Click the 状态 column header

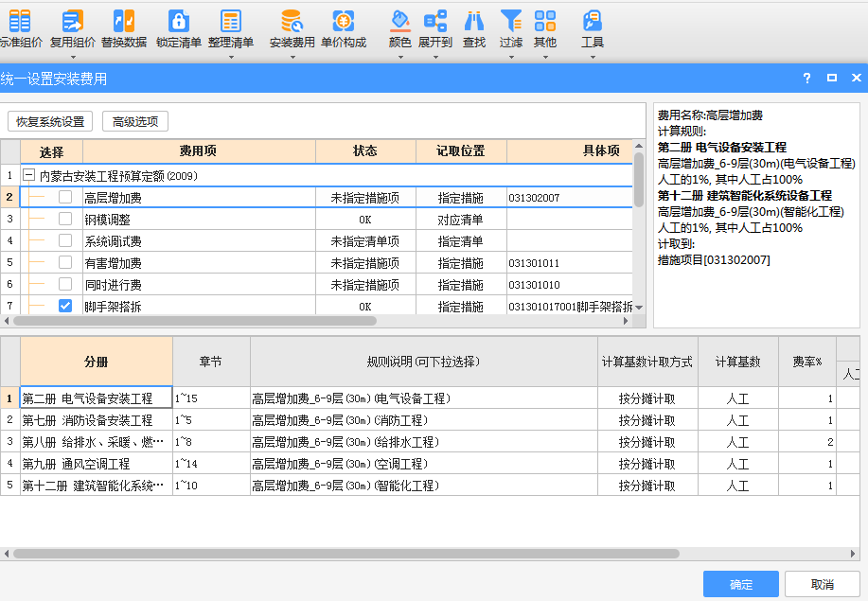[365, 151]
